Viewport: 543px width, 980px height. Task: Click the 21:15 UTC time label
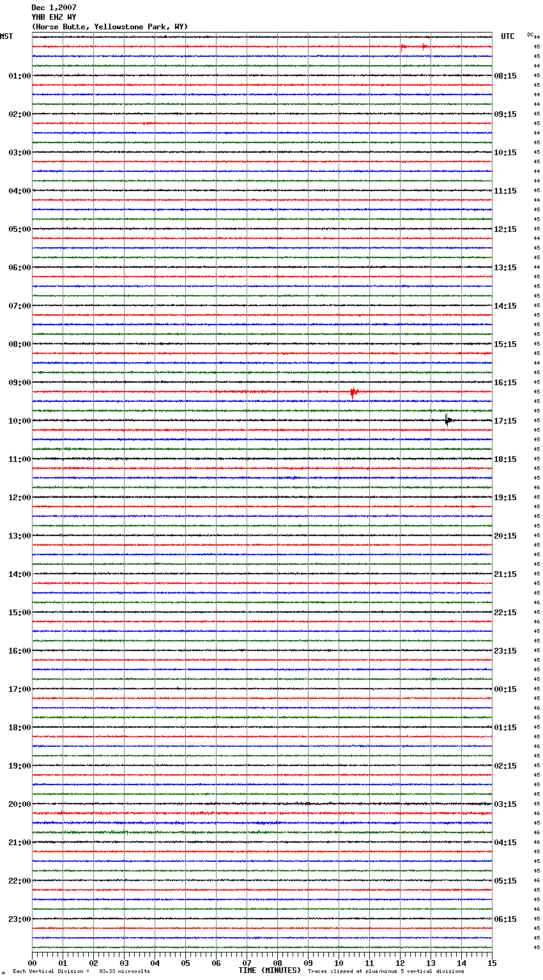[505, 574]
